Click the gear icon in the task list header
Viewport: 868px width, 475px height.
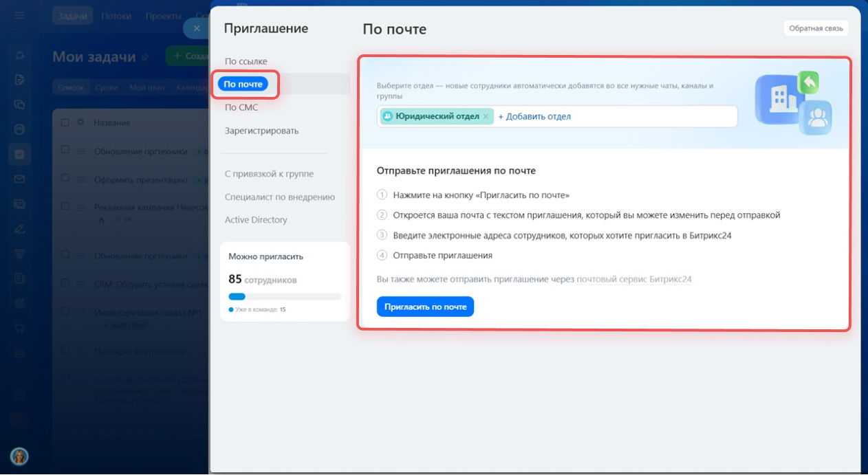point(80,122)
